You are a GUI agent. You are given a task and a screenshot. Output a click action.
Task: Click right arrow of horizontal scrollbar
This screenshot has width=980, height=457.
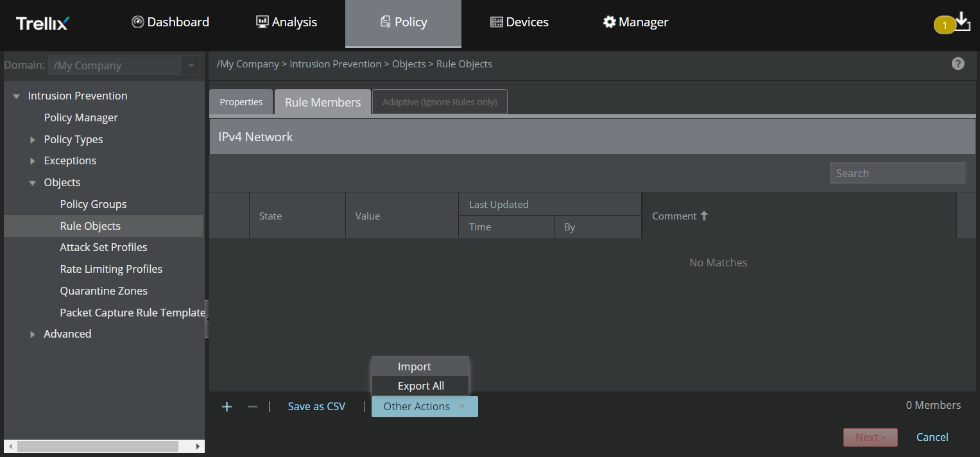click(198, 446)
